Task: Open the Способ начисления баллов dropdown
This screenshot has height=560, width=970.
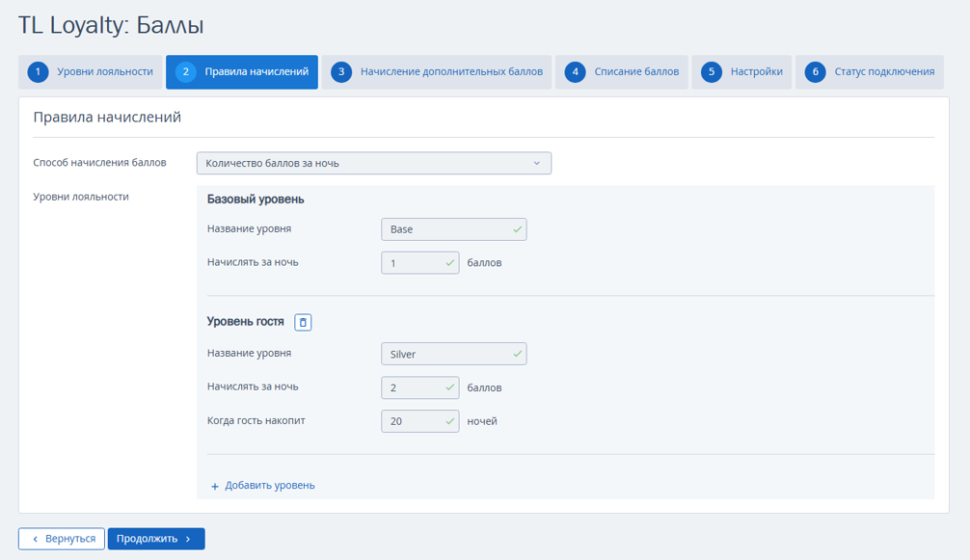Action: tap(374, 163)
